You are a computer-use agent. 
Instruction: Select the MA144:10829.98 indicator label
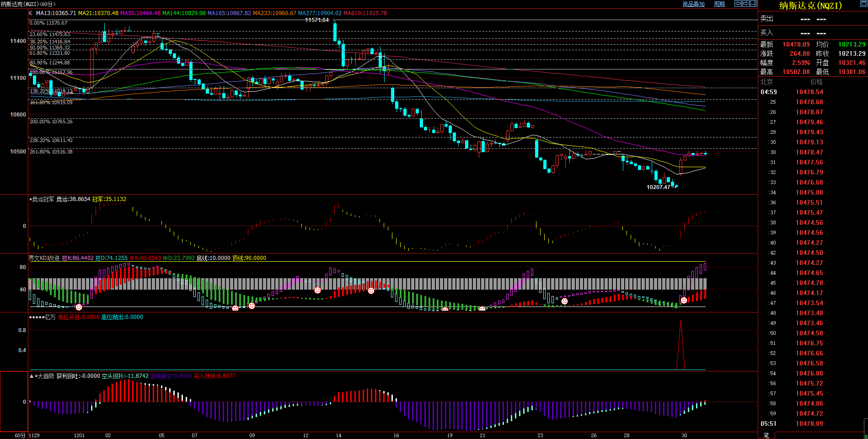[184, 13]
